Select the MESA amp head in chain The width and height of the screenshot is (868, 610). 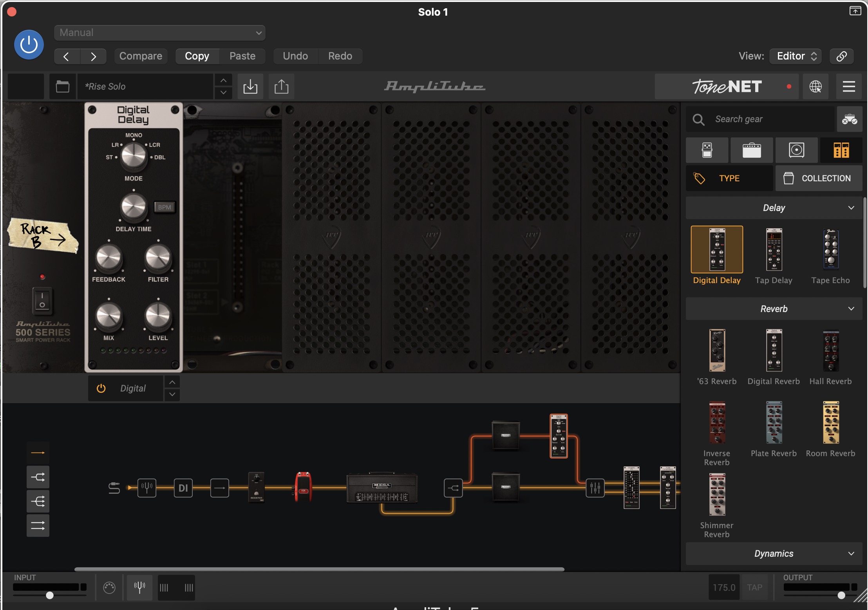coord(382,487)
